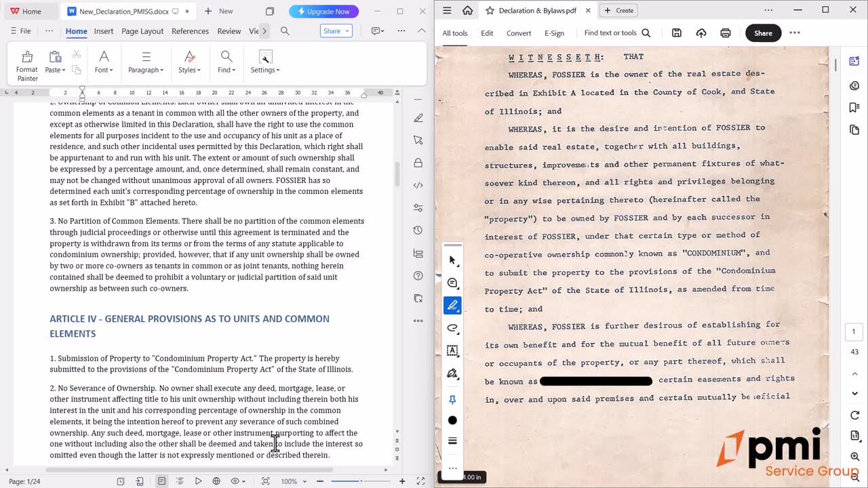Click the help question mark in WPS sidebar
Screen dimensions: 868x488
pyautogui.click(x=418, y=276)
